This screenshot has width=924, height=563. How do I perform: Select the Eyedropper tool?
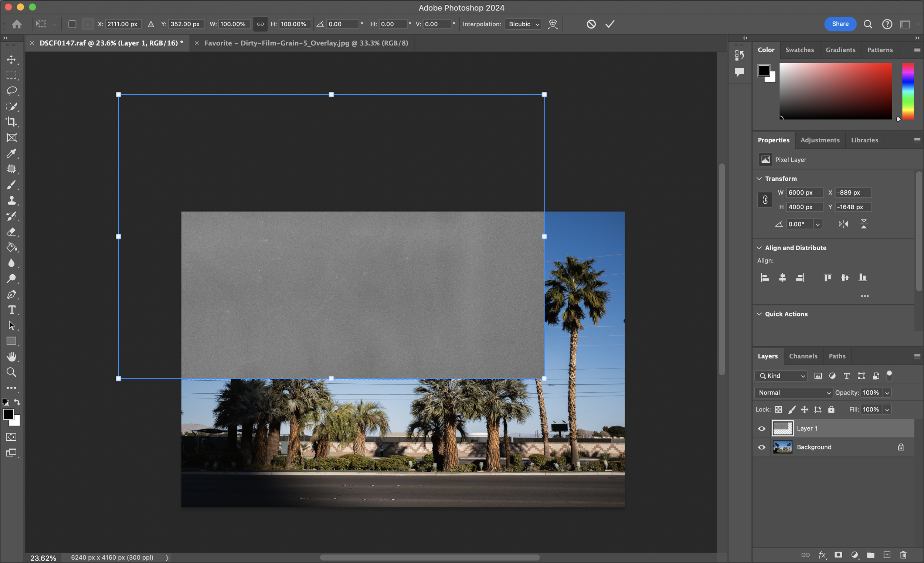click(11, 153)
